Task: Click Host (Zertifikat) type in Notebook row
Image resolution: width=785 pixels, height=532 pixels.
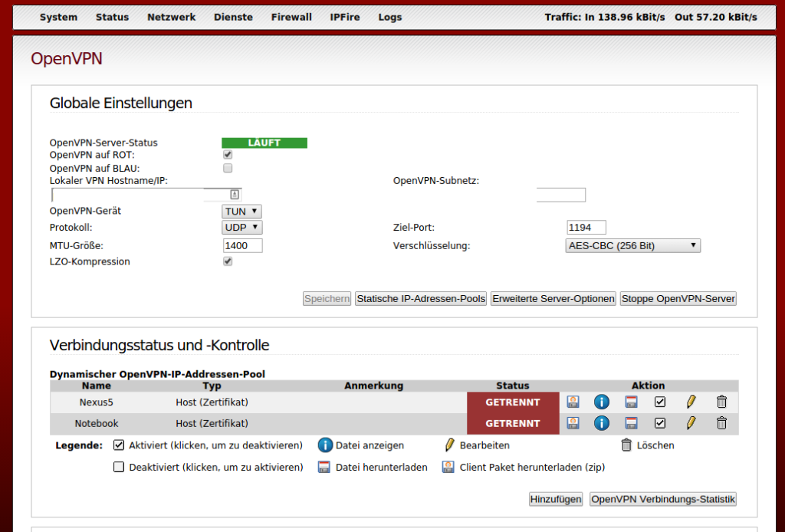Action: pyautogui.click(x=212, y=423)
